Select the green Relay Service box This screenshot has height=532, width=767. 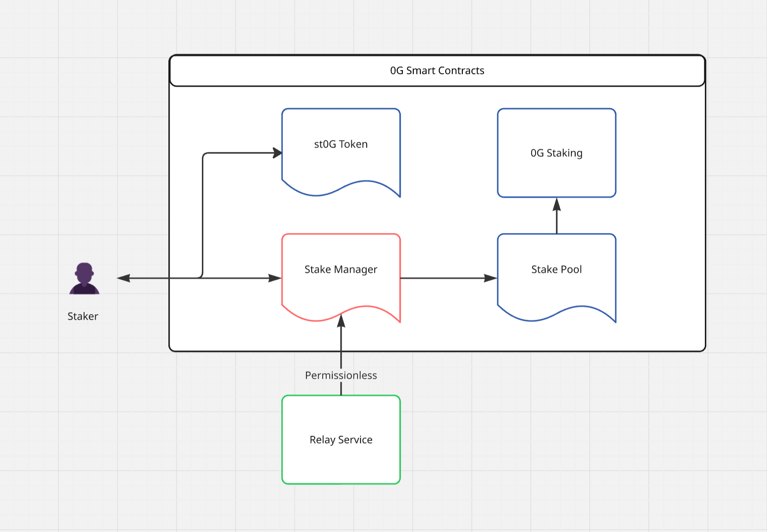(341, 440)
